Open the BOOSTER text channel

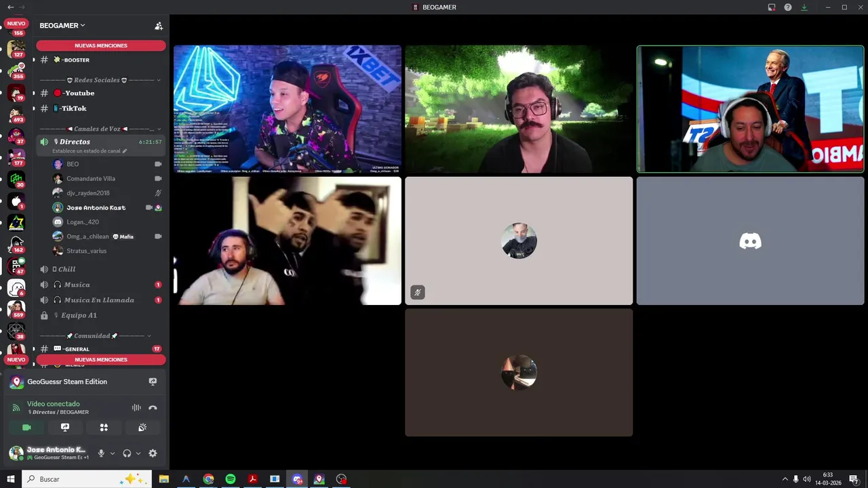pyautogui.click(x=100, y=60)
